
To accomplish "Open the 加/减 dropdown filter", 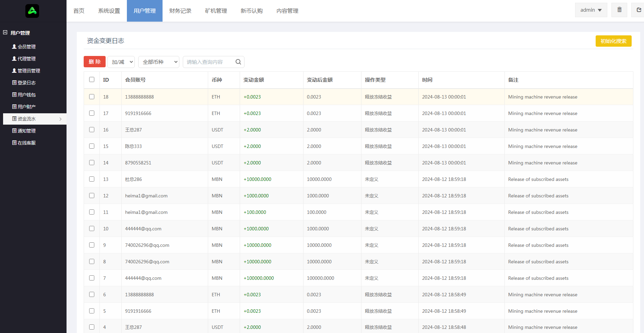I will [121, 62].
